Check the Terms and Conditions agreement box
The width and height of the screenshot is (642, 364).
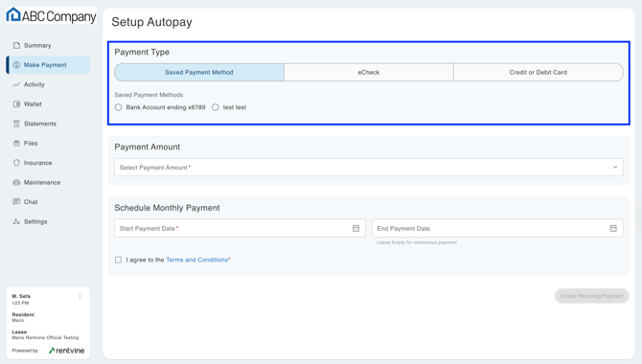pyautogui.click(x=118, y=260)
